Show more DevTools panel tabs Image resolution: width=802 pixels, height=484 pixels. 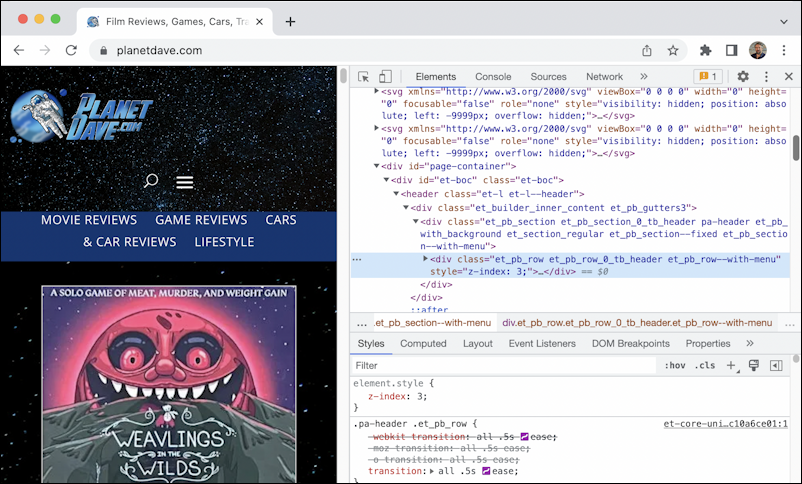(x=643, y=76)
